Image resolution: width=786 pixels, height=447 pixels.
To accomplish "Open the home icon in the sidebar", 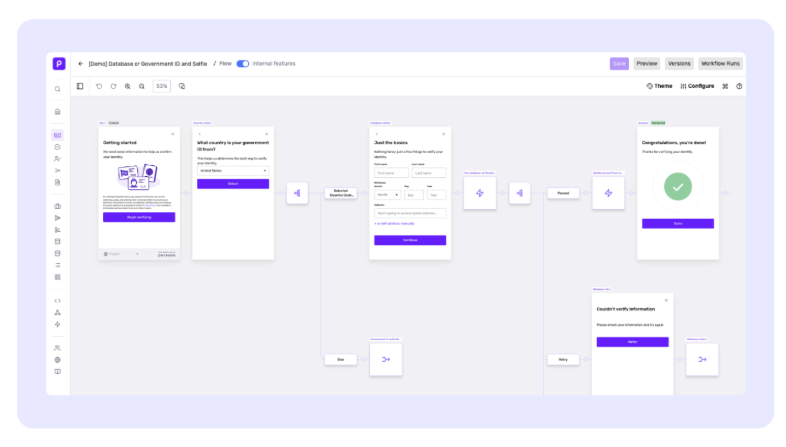I will 58,112.
